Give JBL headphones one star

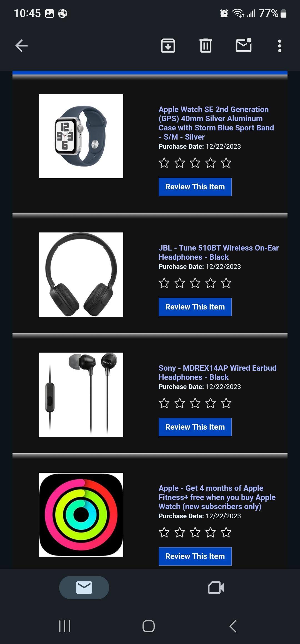coord(164,283)
